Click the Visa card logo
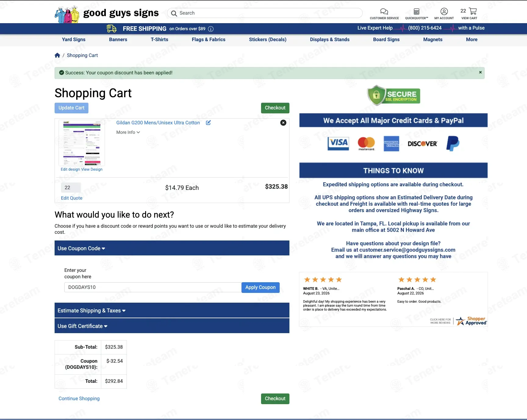Image resolution: width=527 pixels, height=420 pixels. [338, 143]
